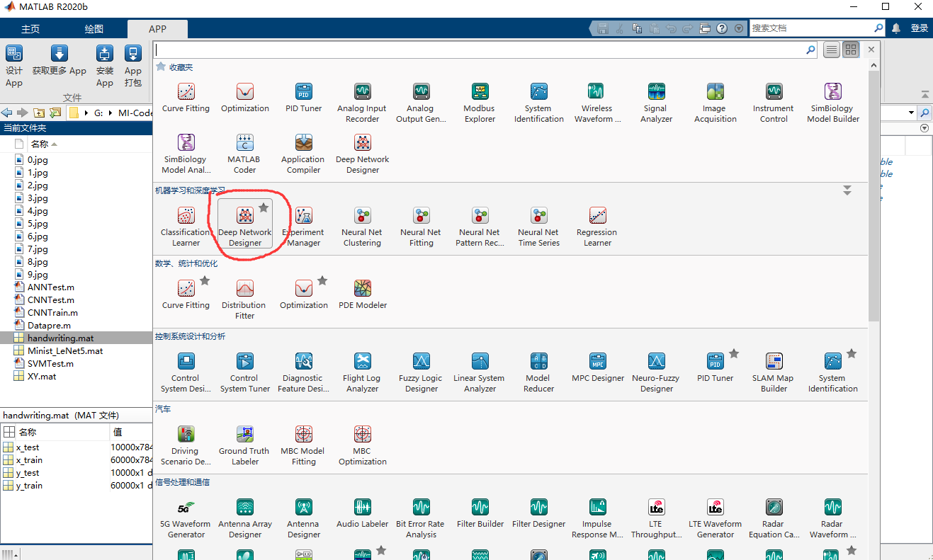Launch PID Tuner from favorites
Viewport: 933px width, 560px height.
point(303,98)
